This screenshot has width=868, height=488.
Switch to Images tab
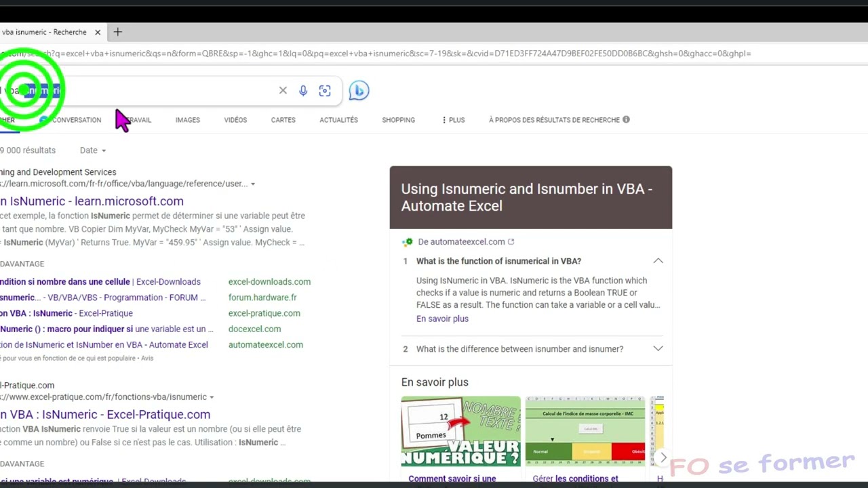188,120
